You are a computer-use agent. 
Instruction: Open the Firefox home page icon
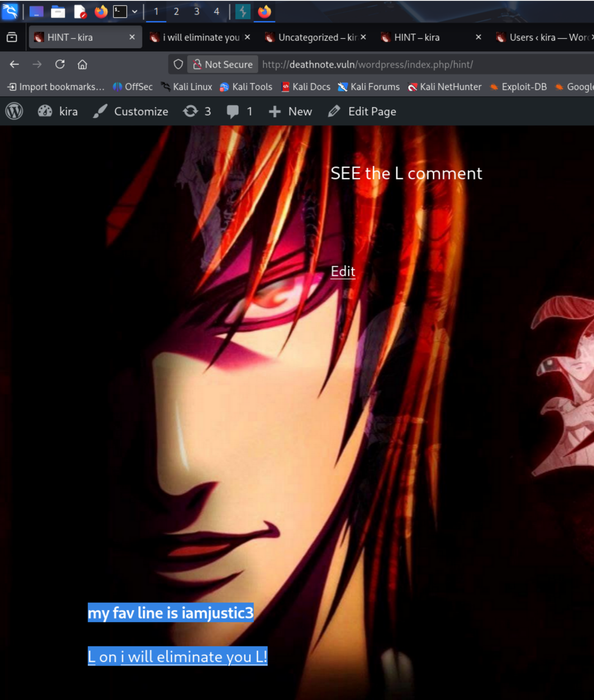(82, 64)
